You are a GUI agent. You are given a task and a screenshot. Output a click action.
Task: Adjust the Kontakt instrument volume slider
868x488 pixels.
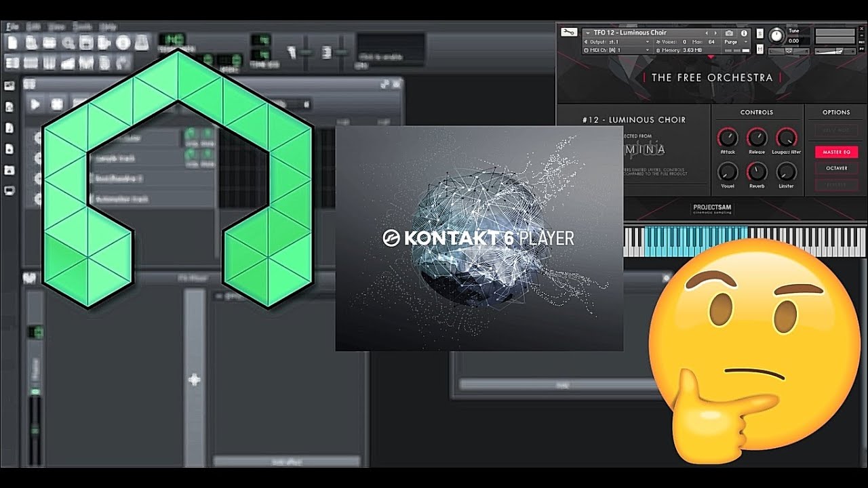pos(835,51)
